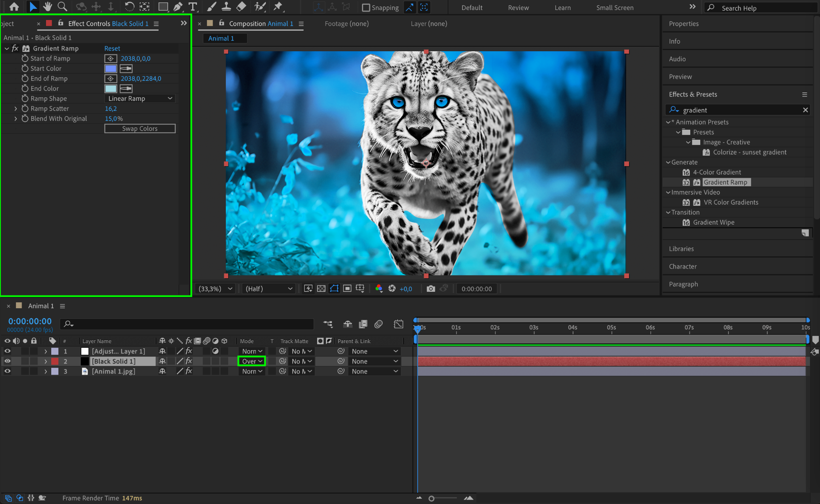The height and width of the screenshot is (504, 820).
Task: Select the Zoom tool
Action: [62, 7]
